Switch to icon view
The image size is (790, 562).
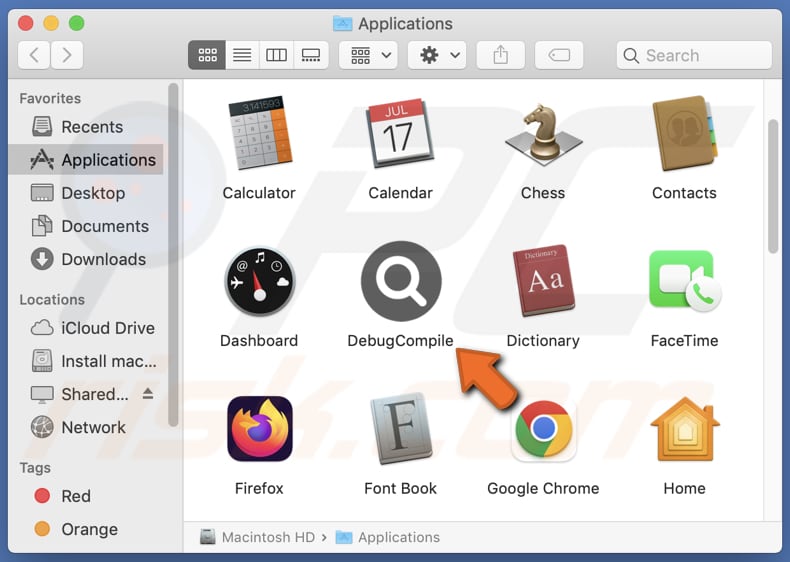coord(207,55)
